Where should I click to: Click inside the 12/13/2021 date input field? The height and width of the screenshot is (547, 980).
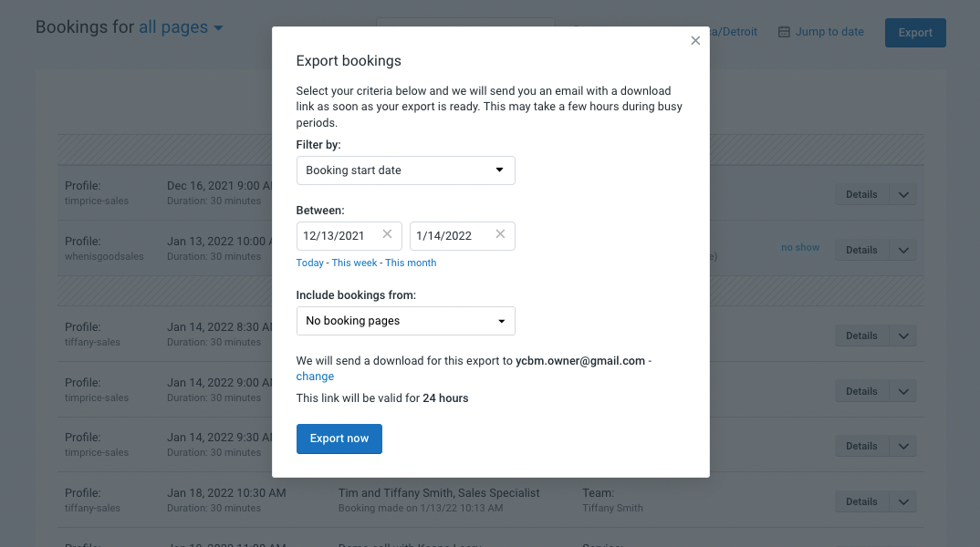(x=338, y=234)
